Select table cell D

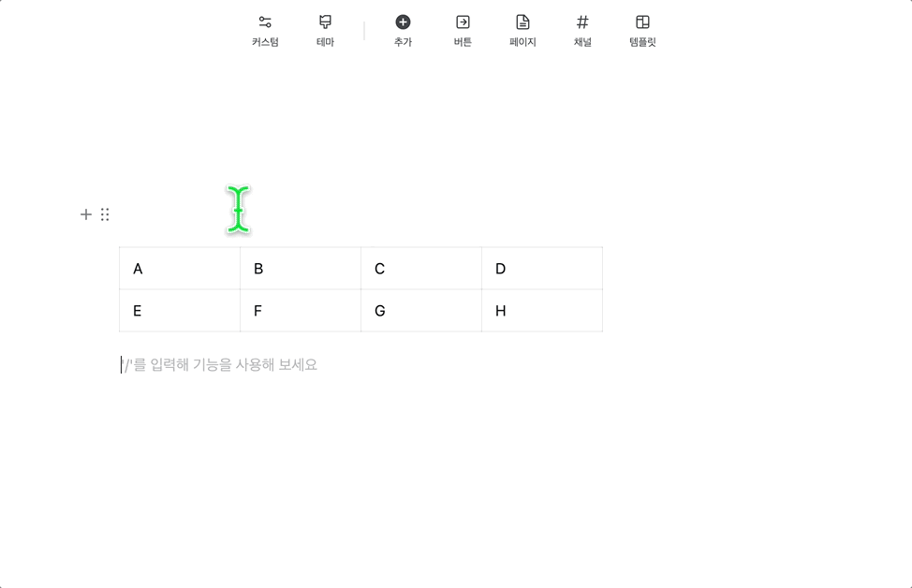tap(541, 269)
